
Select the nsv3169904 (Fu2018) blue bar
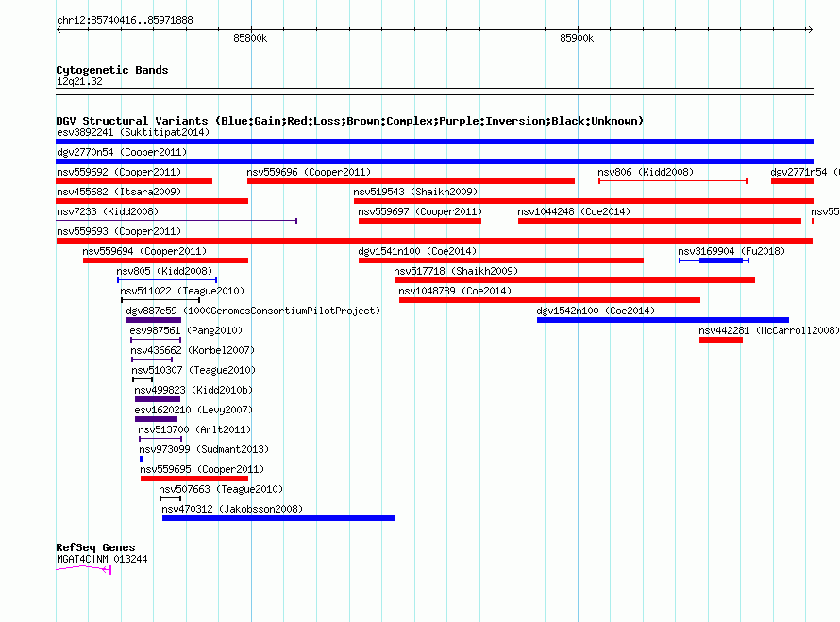coord(720,261)
